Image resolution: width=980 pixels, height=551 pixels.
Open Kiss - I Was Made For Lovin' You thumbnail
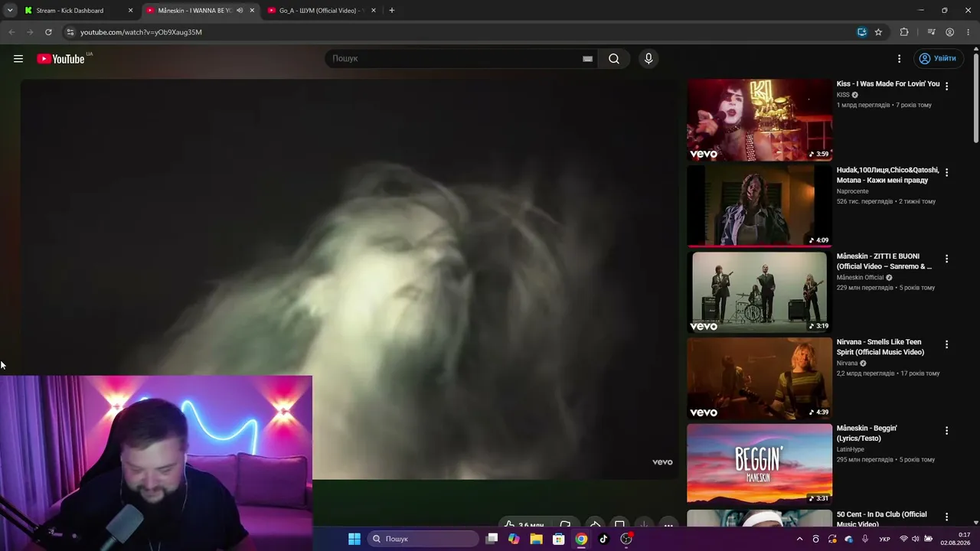pos(759,120)
